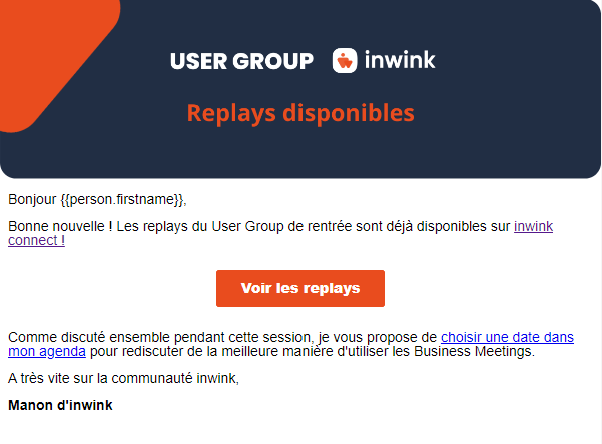Click the orange inwink logo icon
Screen dimensions: 602x444
coord(344,60)
